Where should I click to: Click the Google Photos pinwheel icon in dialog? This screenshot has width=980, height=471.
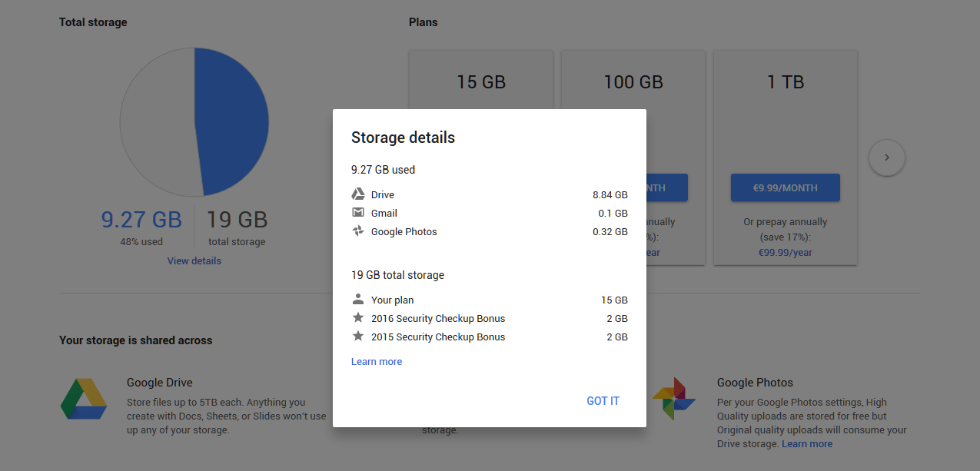[358, 231]
